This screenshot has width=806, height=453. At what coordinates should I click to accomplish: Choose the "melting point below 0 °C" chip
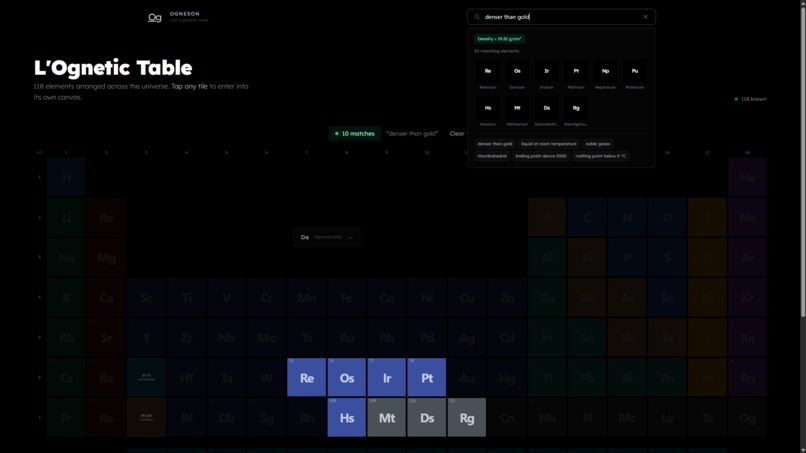pyautogui.click(x=600, y=156)
